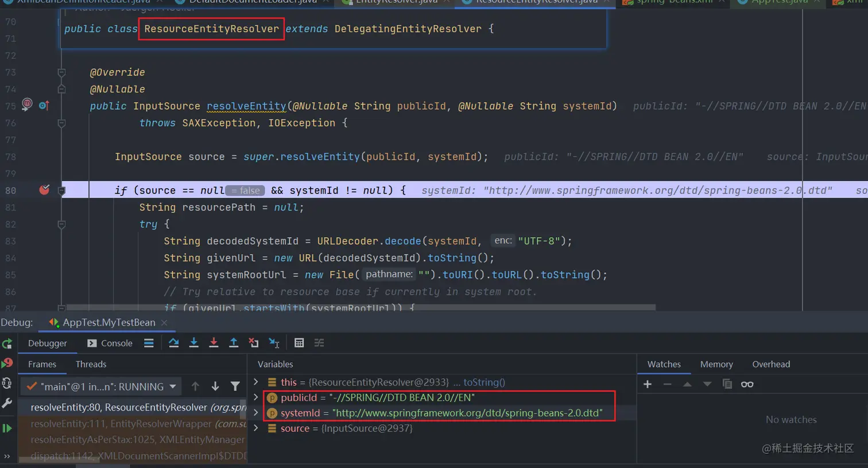Expand the source variable node
Image resolution: width=868 pixels, height=468 pixels.
(x=256, y=428)
